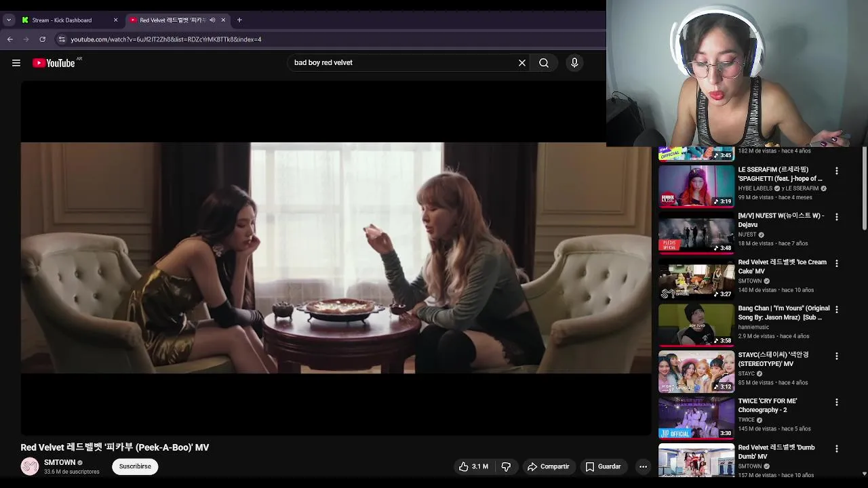Reload the current page
Screen dimensions: 868x488
click(43, 39)
